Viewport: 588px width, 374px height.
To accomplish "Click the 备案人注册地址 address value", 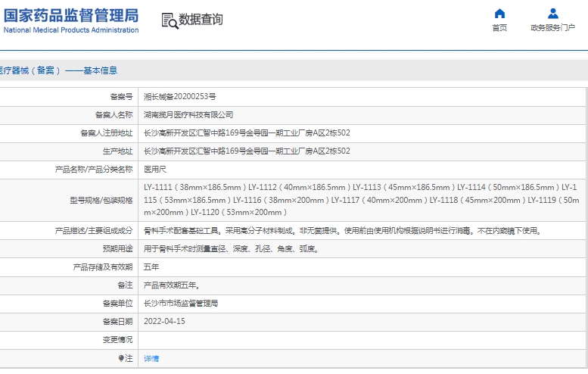I will click(x=247, y=132).
